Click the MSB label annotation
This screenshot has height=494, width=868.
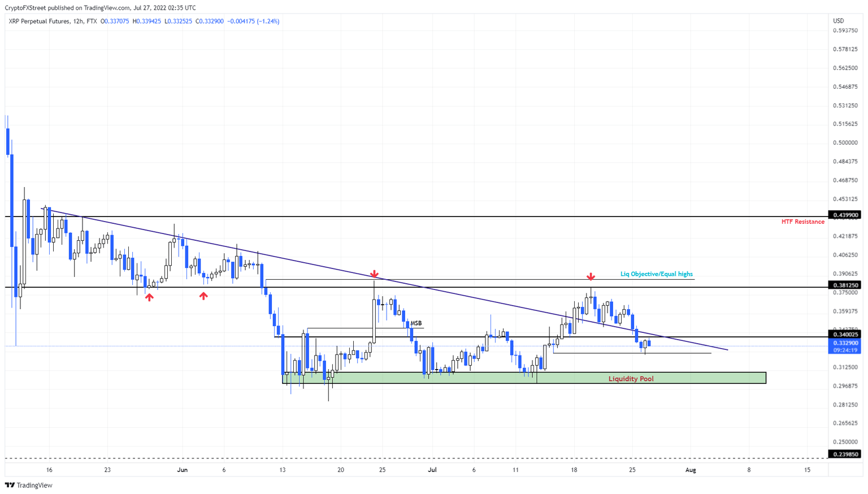coord(416,322)
